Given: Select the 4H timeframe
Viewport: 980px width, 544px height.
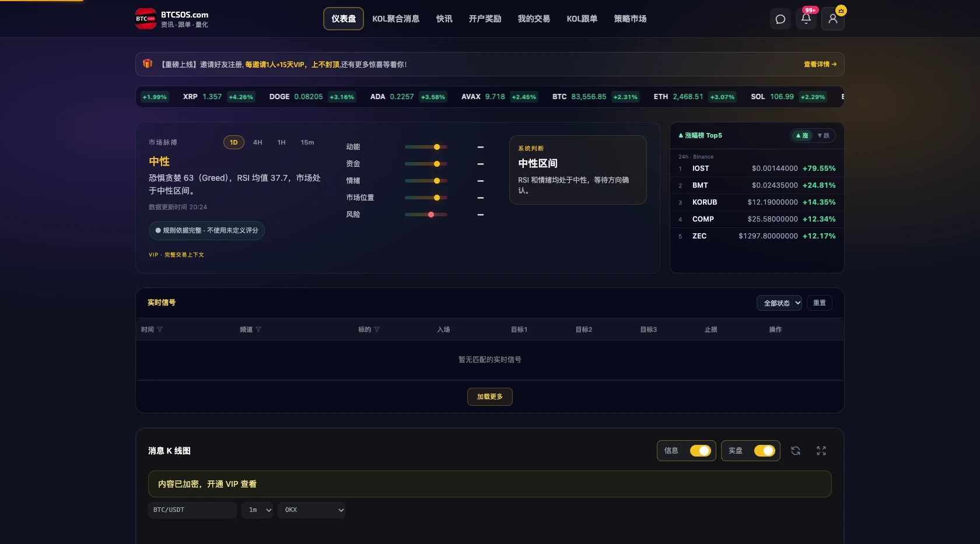Looking at the screenshot, I should click(258, 142).
